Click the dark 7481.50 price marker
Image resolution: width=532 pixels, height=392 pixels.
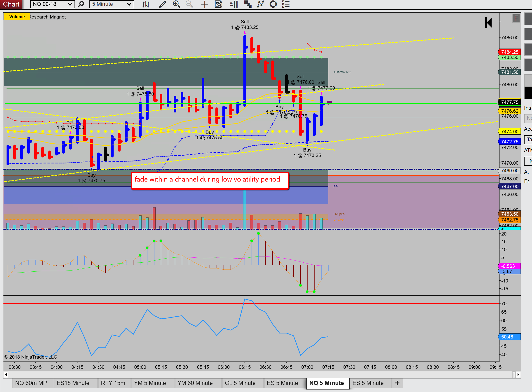[509, 72]
